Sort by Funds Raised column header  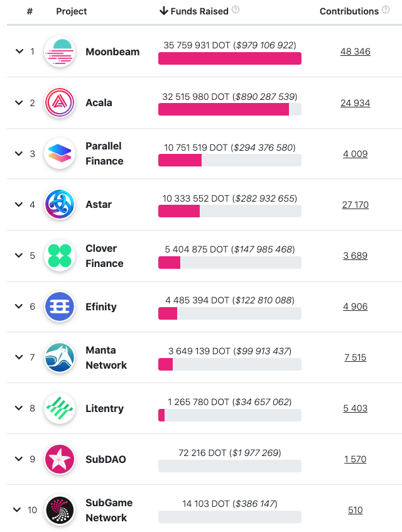[x=199, y=11]
